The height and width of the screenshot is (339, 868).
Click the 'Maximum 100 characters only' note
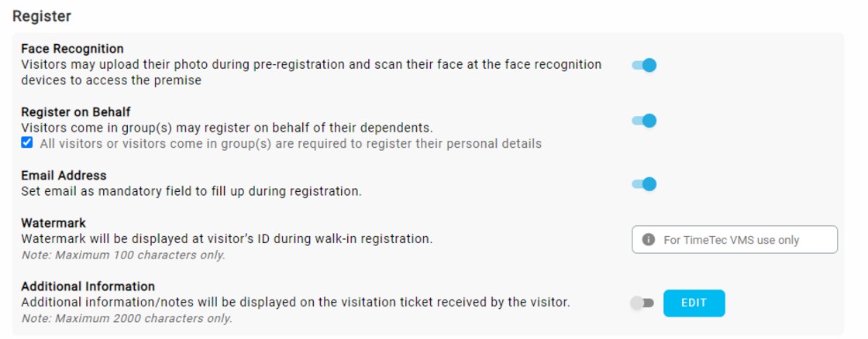[123, 255]
